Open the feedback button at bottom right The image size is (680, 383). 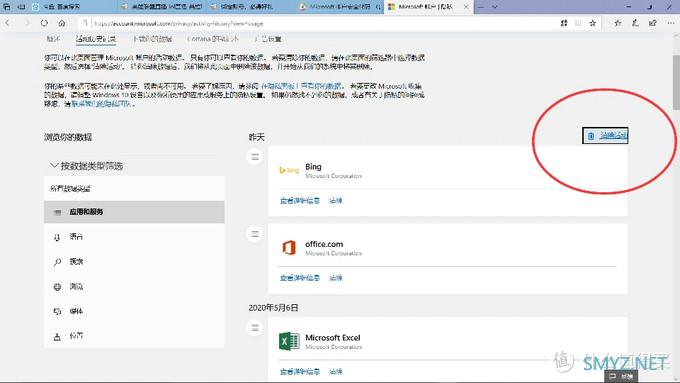pyautogui.click(x=621, y=376)
